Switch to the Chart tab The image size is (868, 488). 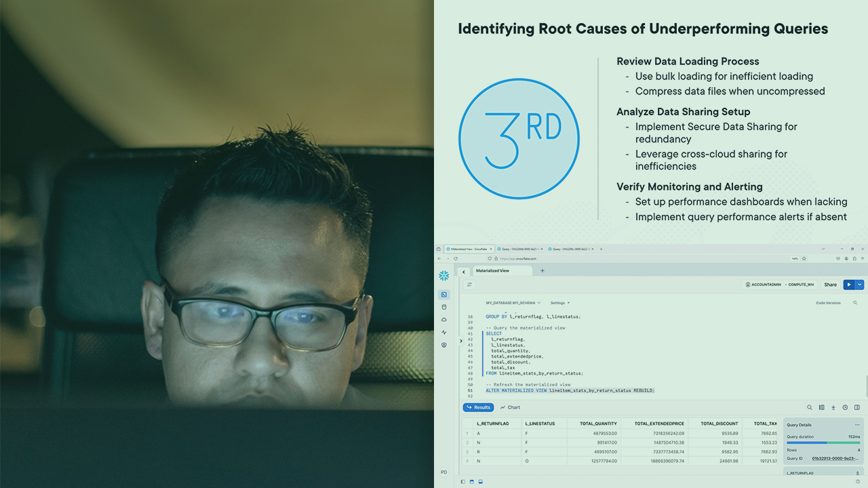[x=510, y=407]
